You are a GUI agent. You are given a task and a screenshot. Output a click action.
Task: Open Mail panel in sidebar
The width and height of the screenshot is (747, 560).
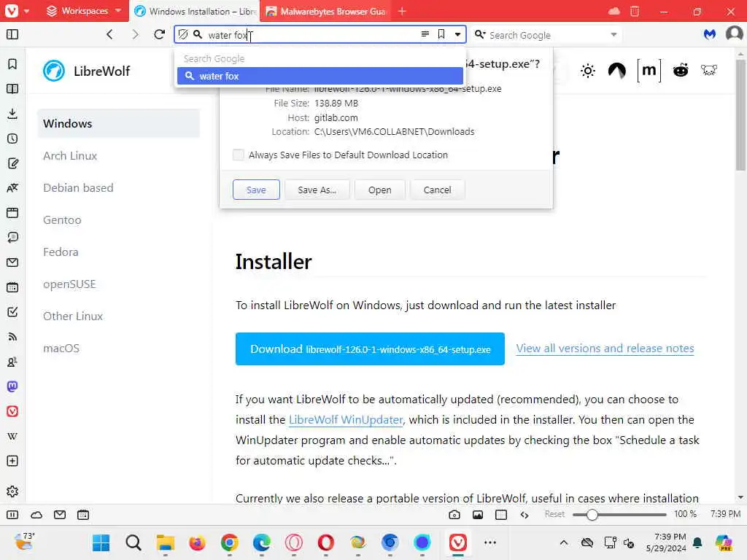(x=12, y=262)
